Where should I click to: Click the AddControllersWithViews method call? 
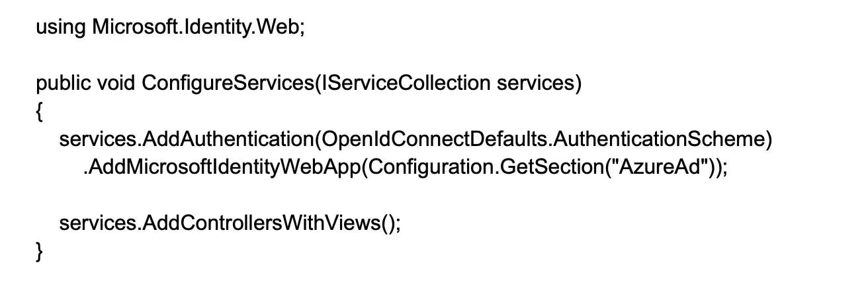(263, 223)
